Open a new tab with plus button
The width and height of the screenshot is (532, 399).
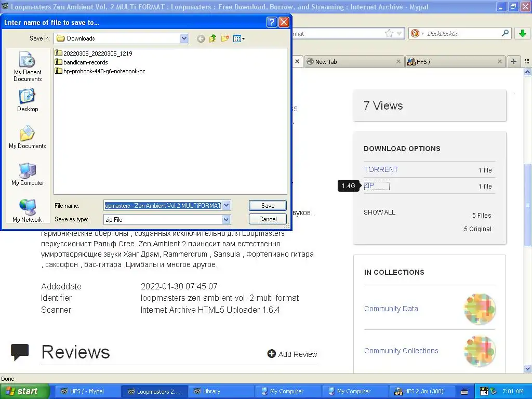click(514, 61)
